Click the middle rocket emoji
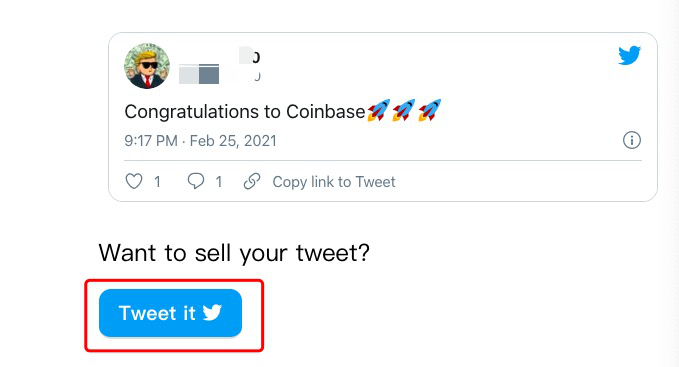This screenshot has width=679, height=367. pos(404,110)
